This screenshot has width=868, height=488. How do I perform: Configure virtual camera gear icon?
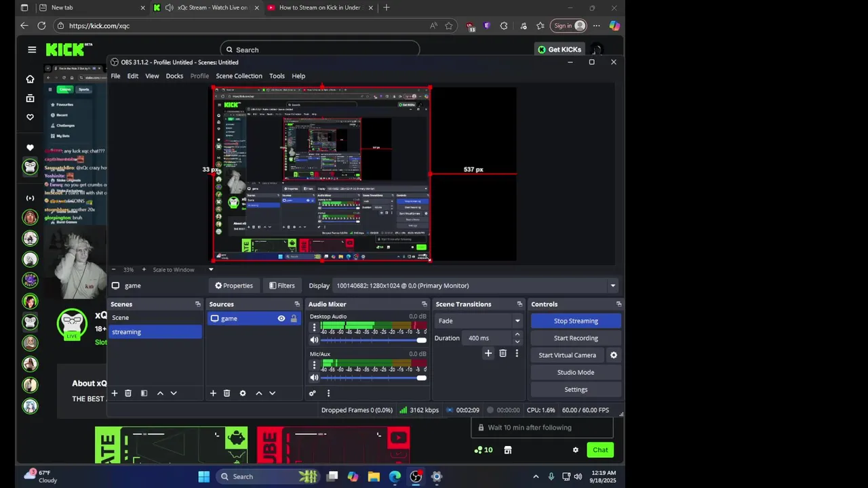[614, 355]
